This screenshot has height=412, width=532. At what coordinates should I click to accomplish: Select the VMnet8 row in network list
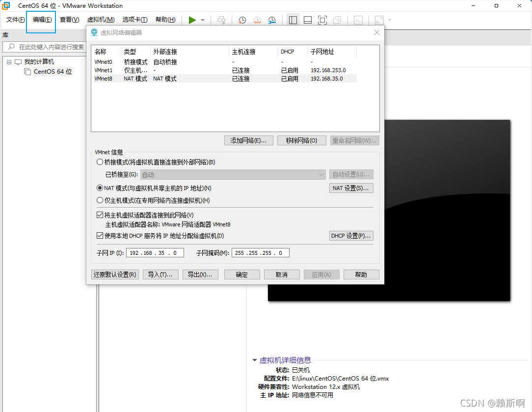coord(225,79)
